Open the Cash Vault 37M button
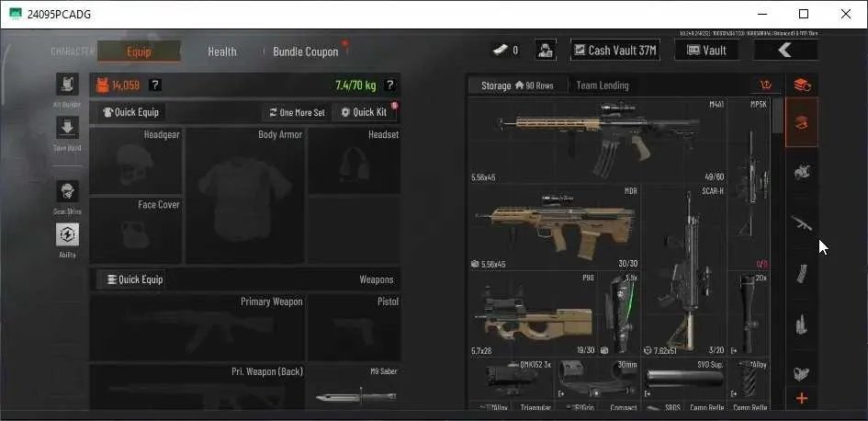868x421 pixels. pyautogui.click(x=615, y=51)
